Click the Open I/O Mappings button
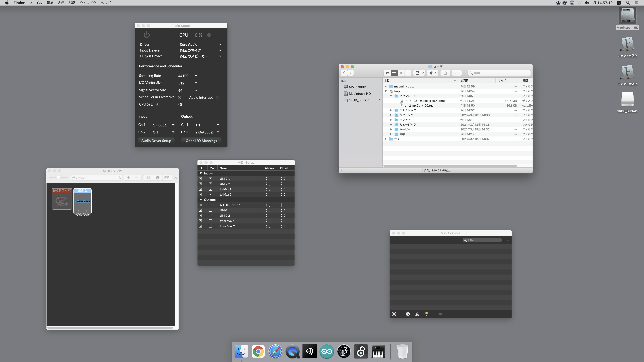The height and width of the screenshot is (362, 644). click(x=201, y=141)
